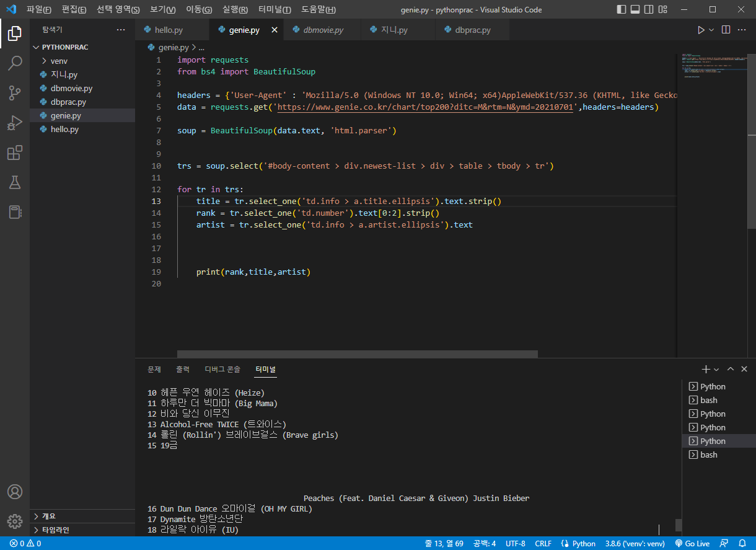Open the 터미널 menu
The height and width of the screenshot is (550, 756).
(275, 10)
